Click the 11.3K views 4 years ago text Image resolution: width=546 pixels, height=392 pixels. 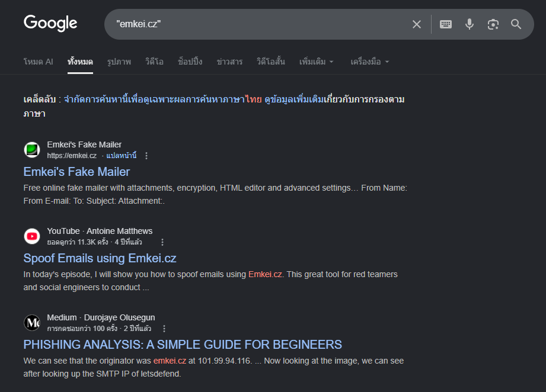click(94, 242)
